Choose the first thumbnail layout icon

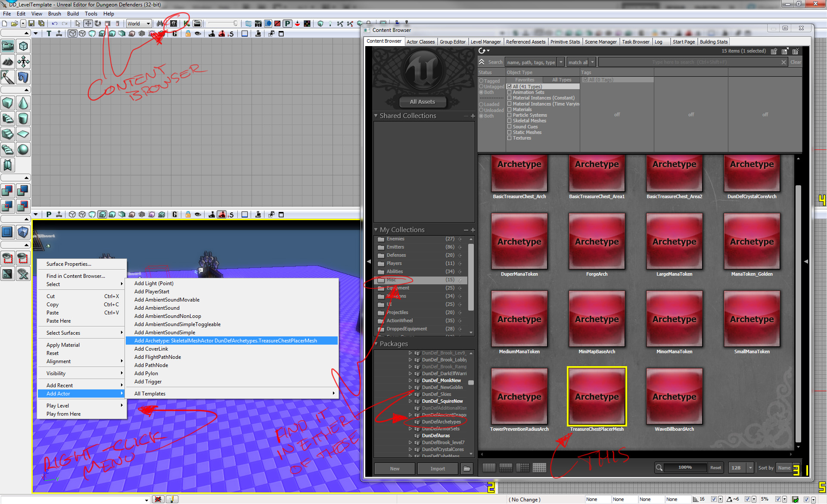489,467
